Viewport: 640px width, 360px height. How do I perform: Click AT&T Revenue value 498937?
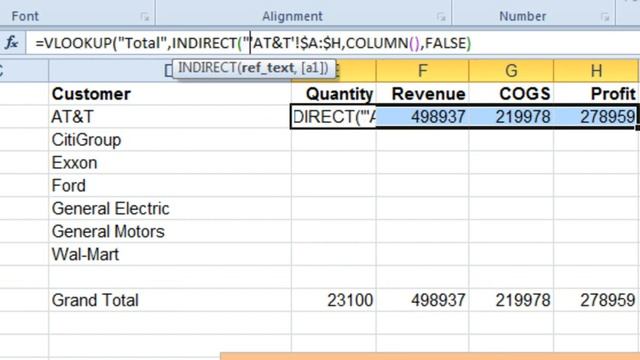(422, 117)
